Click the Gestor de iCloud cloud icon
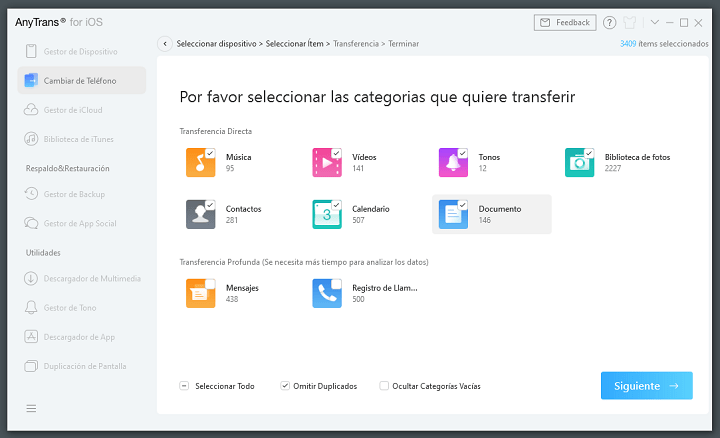This screenshot has width=720, height=438. coord(31,110)
